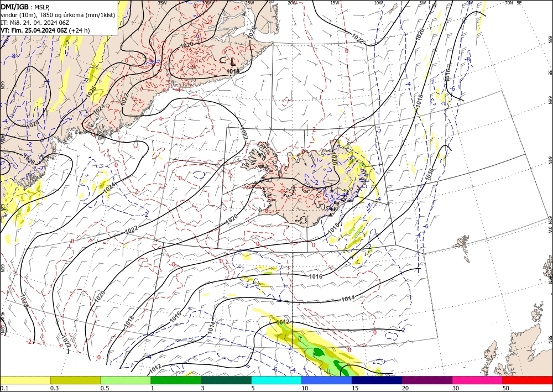Click the purple 20–30 legend swatch
This screenshot has width=553, height=392.
[x=427, y=380]
